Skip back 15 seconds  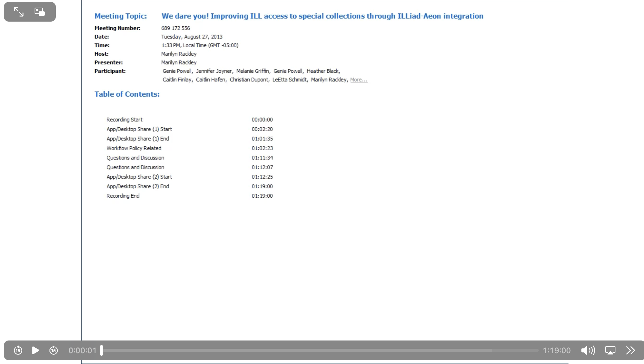click(18, 350)
